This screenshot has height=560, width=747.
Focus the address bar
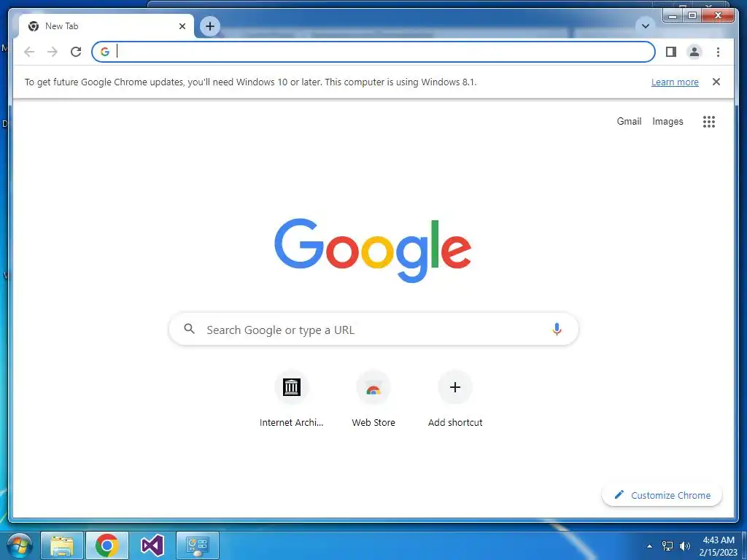373,52
